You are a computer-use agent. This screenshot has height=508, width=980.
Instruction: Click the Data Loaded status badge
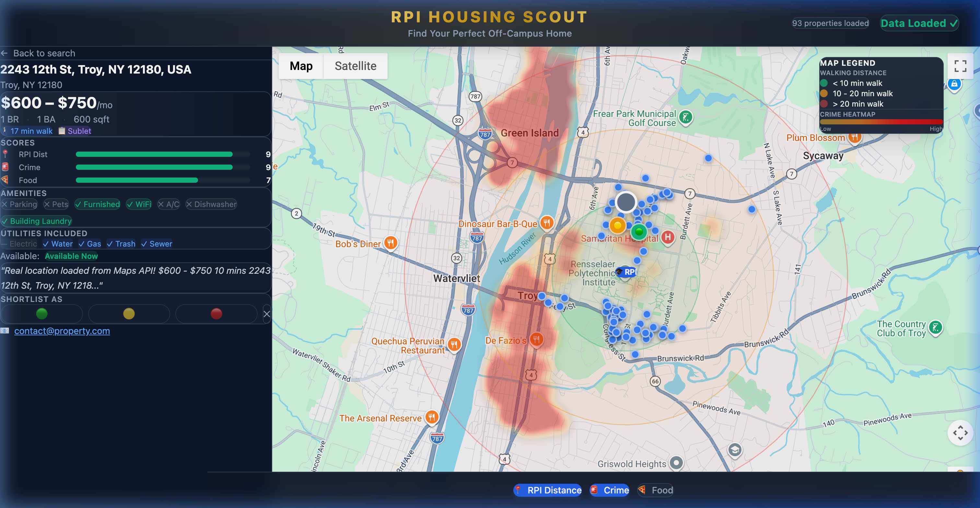[919, 23]
